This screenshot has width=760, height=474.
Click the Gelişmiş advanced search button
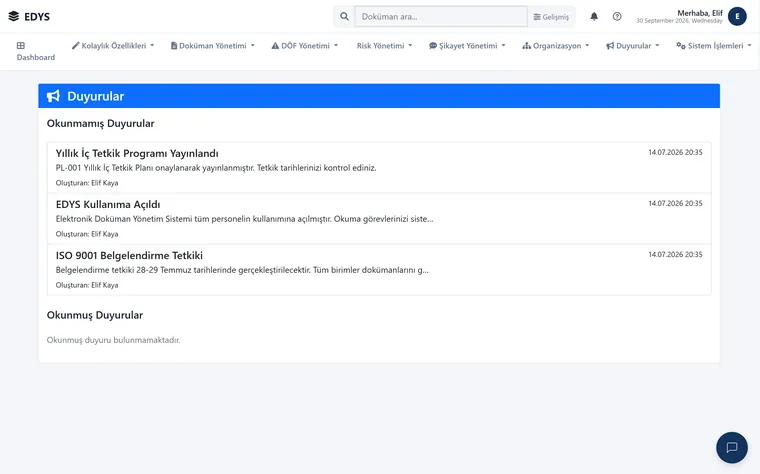(551, 17)
